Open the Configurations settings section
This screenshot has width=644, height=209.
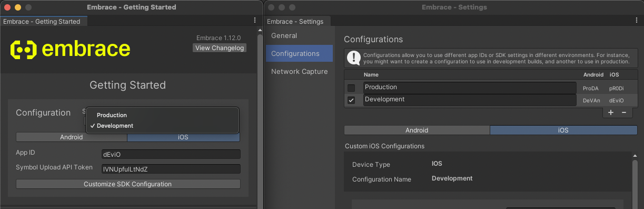point(299,54)
